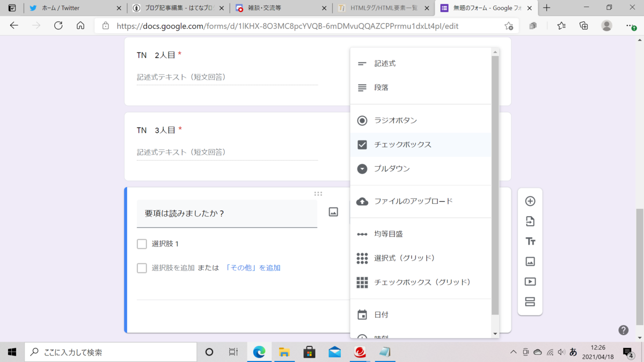Image resolution: width=644 pixels, height=362 pixels.
Task: Open the browser profile menu
Action: click(606, 26)
